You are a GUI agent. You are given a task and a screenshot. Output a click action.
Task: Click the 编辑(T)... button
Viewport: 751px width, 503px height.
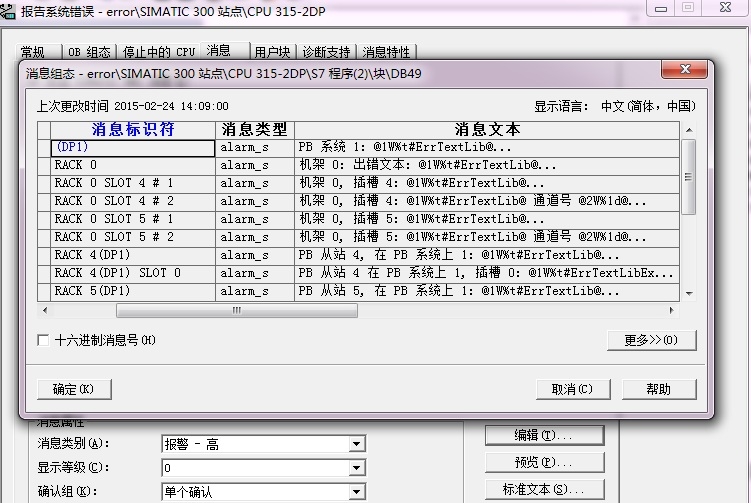[545, 435]
